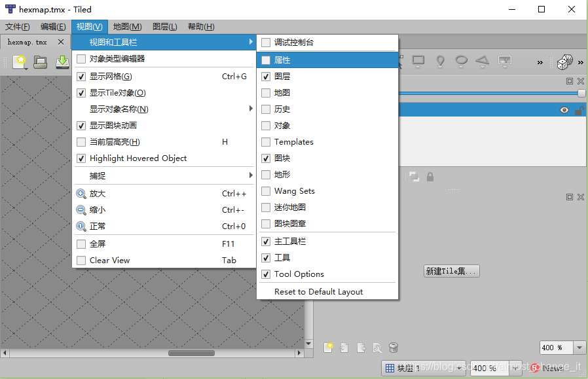The width and height of the screenshot is (588, 379).
Task: Click the Export Tileset icon
Action: pos(361,348)
